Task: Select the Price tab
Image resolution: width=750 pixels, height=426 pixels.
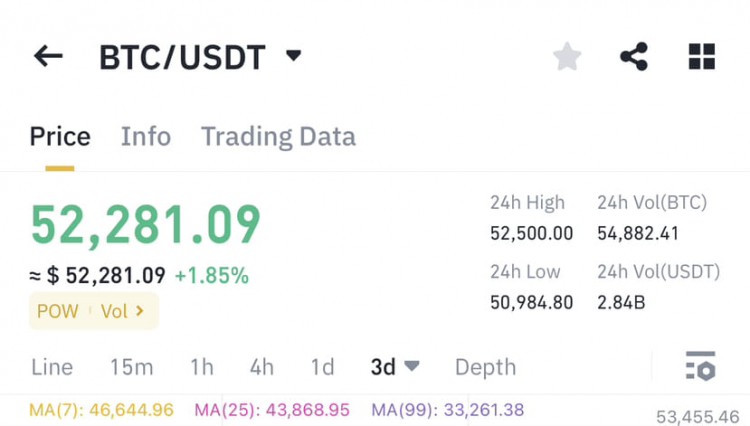Action: [60, 136]
